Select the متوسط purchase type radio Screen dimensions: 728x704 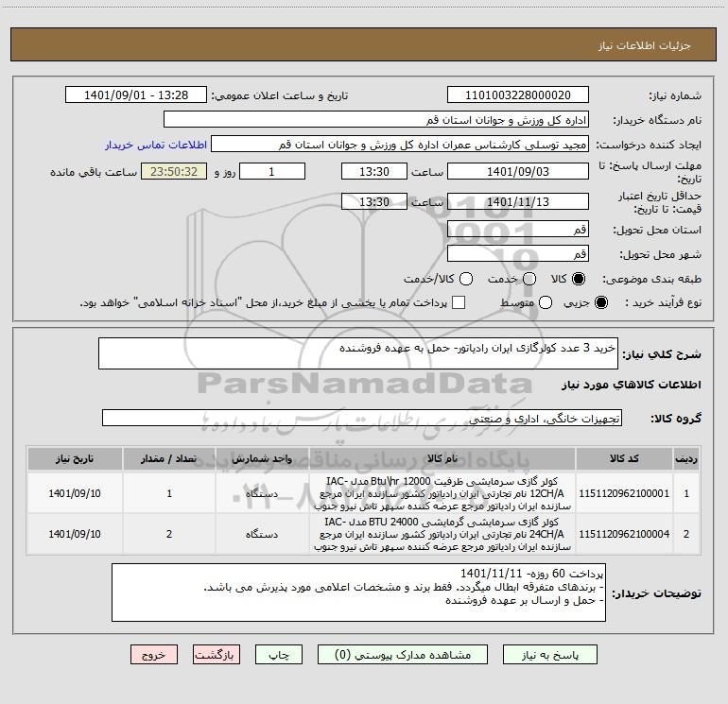546,302
